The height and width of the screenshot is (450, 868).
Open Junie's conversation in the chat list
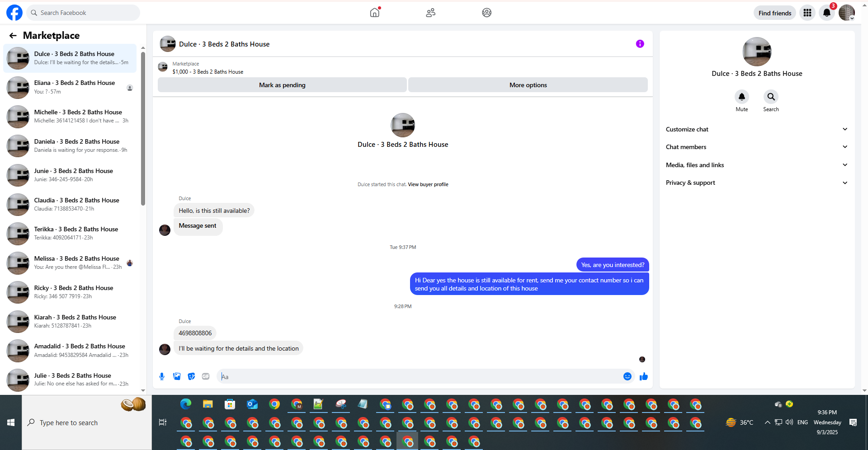(x=70, y=175)
